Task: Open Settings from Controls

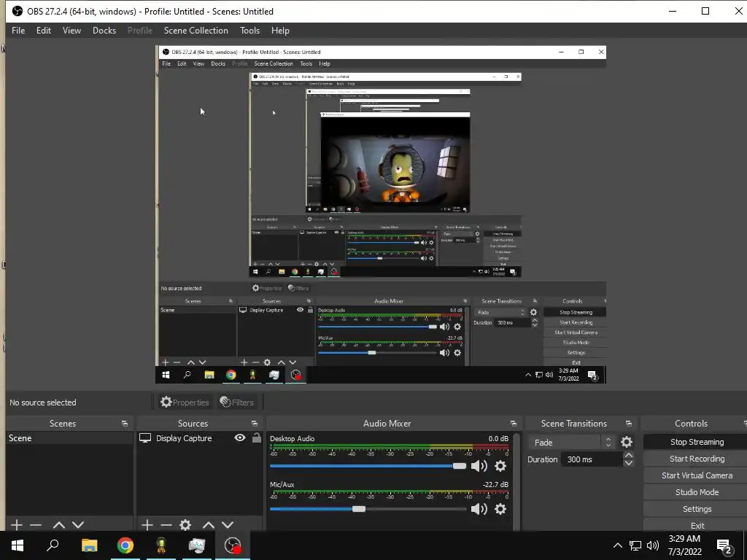Action: 697,508
